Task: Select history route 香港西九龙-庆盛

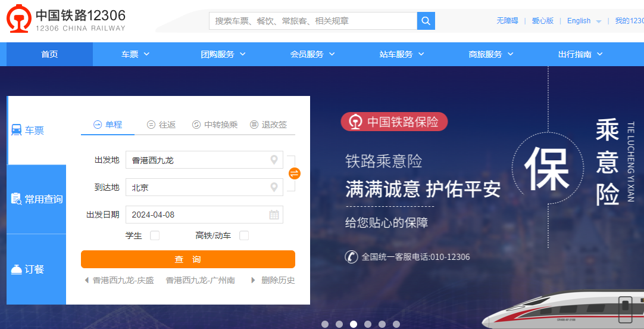Action: point(123,281)
